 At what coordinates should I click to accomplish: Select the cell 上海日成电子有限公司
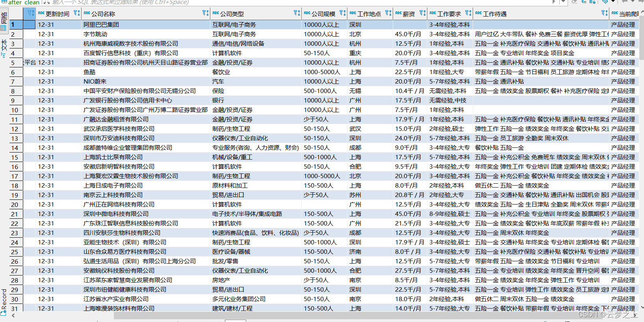(x=146, y=186)
